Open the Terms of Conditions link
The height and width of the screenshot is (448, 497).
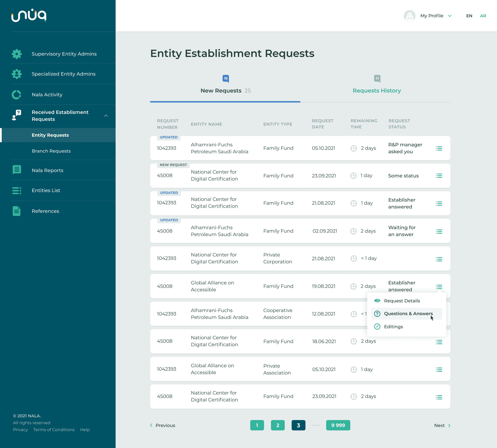coord(54,430)
